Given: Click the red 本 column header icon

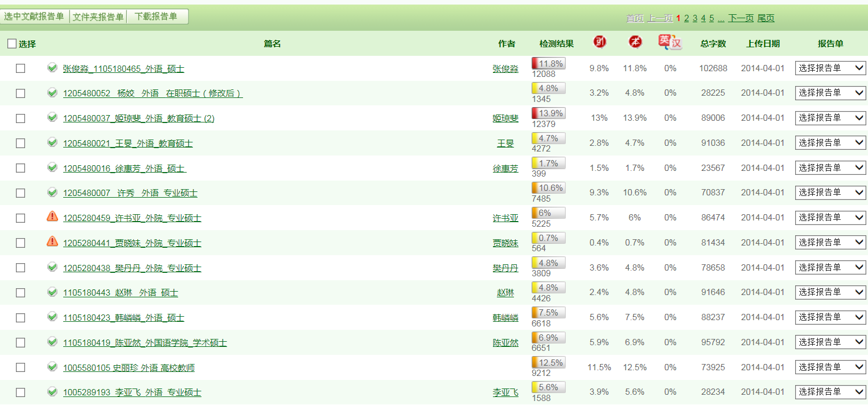Looking at the screenshot, I should (635, 42).
